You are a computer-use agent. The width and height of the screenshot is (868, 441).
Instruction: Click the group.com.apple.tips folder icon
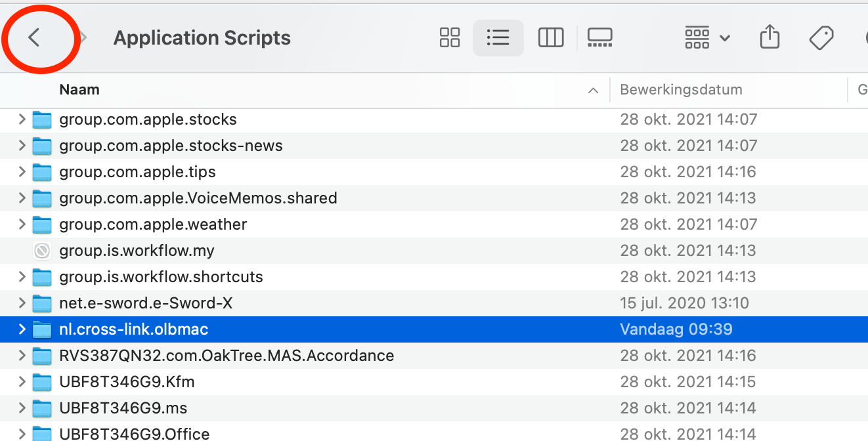point(42,172)
